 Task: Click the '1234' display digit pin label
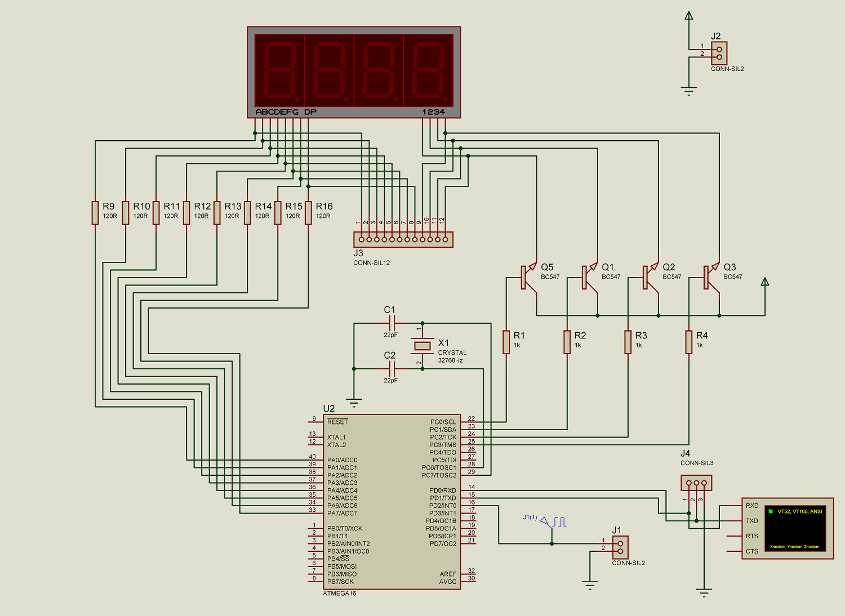434,112
